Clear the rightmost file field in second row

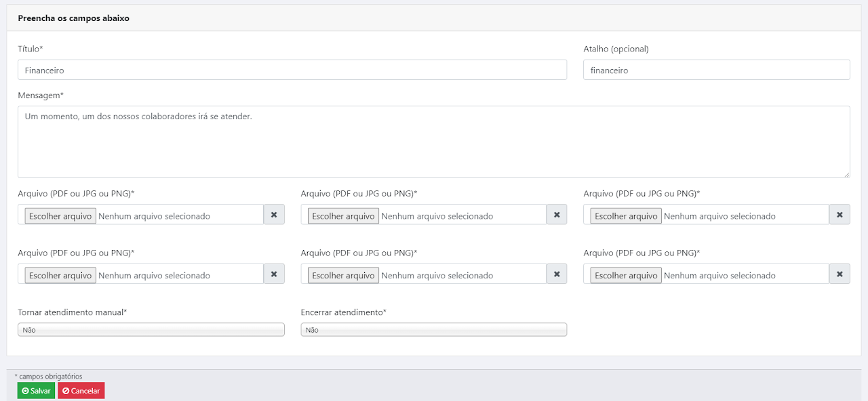[x=840, y=274]
